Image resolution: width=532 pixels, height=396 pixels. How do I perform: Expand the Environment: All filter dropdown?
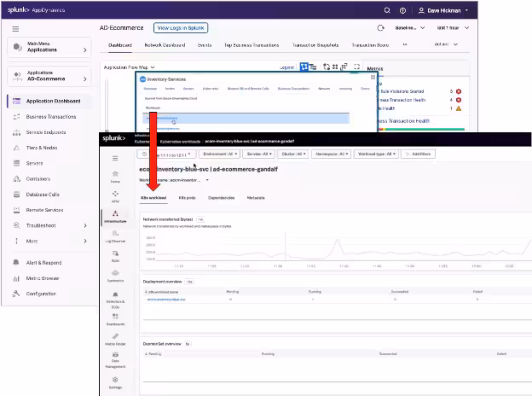click(219, 154)
